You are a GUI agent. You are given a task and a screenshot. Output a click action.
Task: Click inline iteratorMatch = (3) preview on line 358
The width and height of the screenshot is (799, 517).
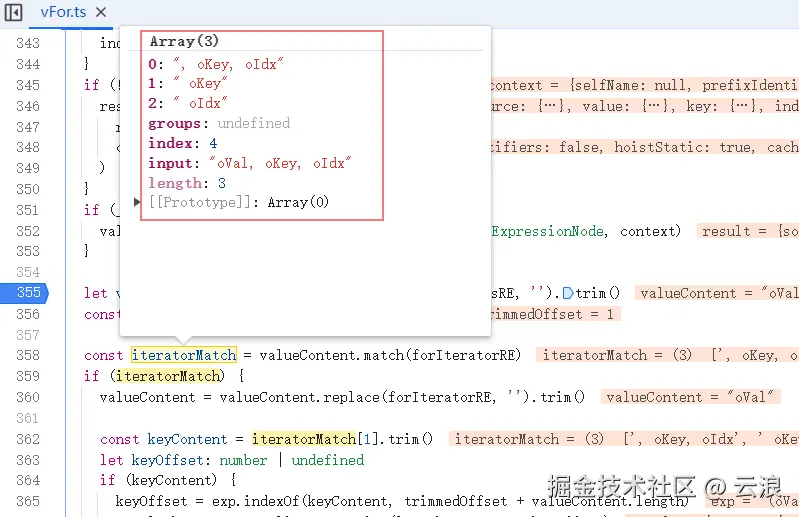pyautogui.click(x=668, y=355)
